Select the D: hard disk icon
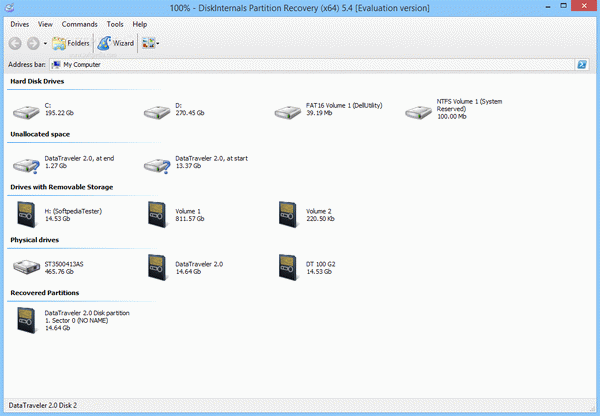600x416 pixels. click(x=157, y=112)
